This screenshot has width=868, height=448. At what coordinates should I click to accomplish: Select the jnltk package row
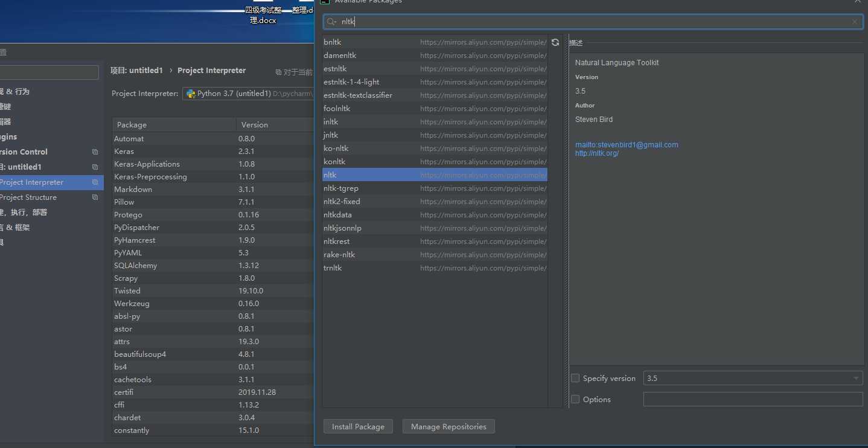point(435,135)
